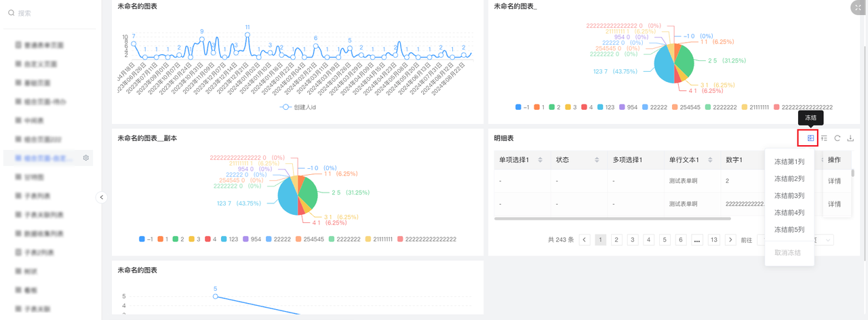Go to page 13 in pagination
868x320 pixels.
click(x=713, y=239)
